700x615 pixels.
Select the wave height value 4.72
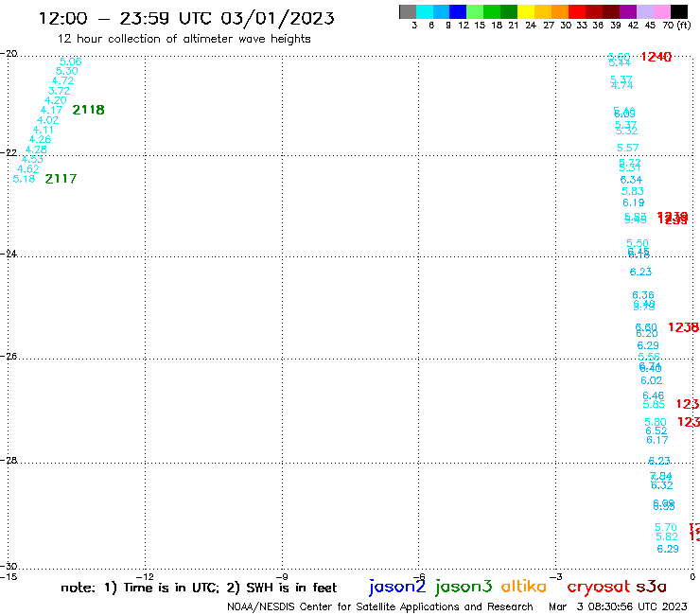click(63, 80)
